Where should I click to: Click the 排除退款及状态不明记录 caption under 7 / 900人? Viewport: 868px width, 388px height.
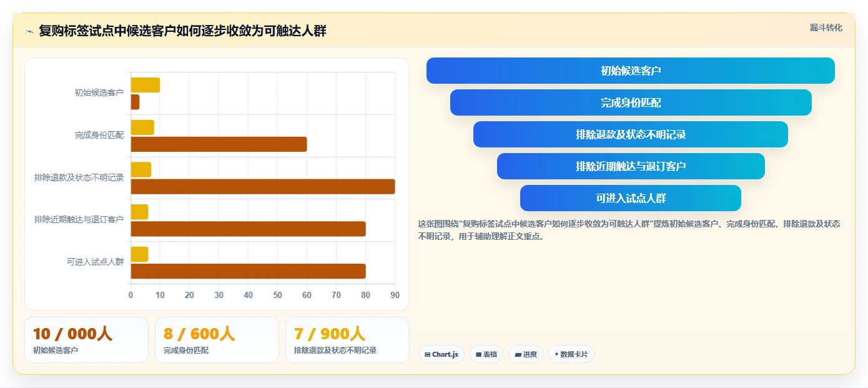click(x=335, y=351)
